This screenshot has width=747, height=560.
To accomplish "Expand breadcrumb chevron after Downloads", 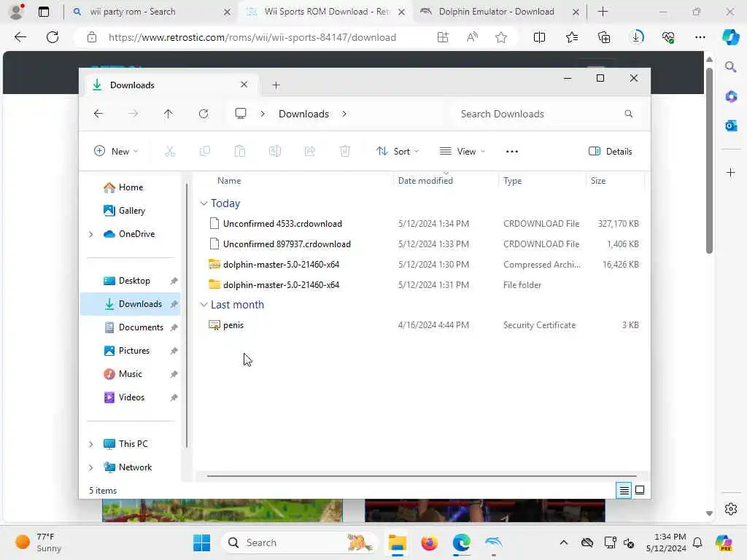I will [344, 114].
